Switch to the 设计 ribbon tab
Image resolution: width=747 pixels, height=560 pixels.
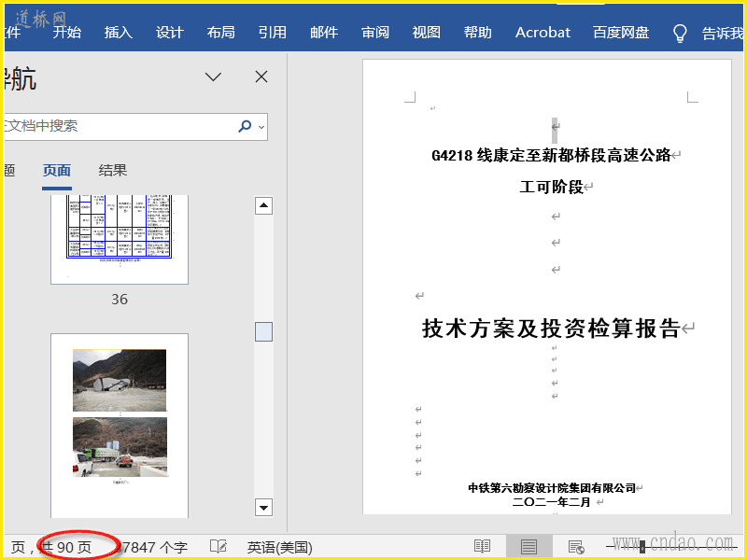(170, 33)
